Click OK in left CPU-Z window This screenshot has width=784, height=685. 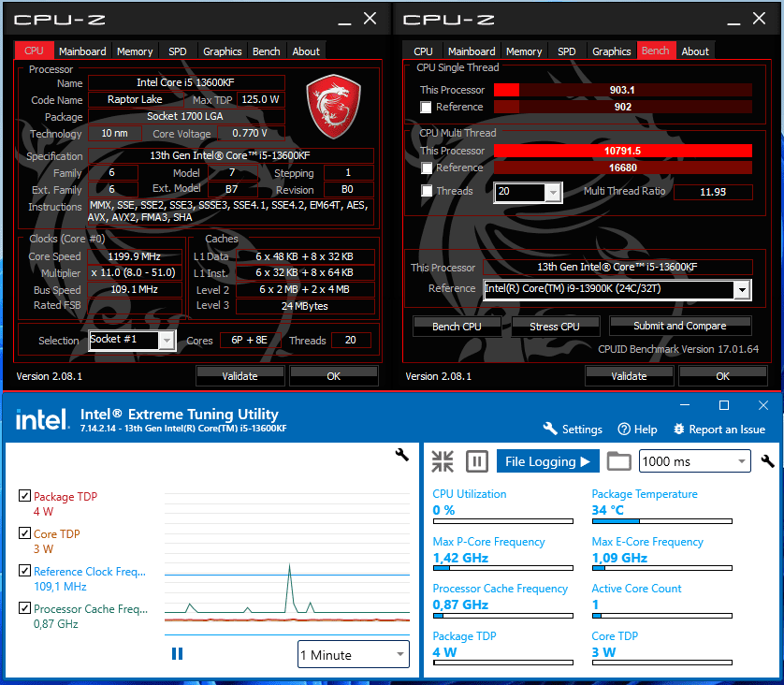(x=333, y=376)
